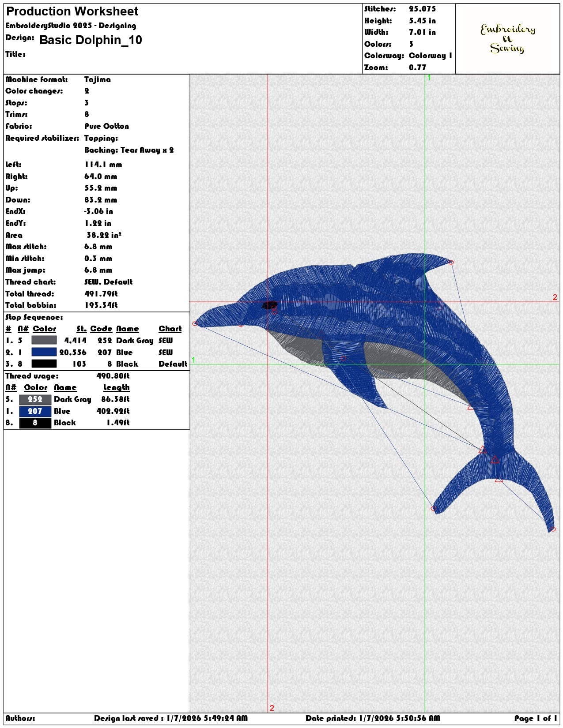Click the 'Date printed' timestamp

point(373,718)
